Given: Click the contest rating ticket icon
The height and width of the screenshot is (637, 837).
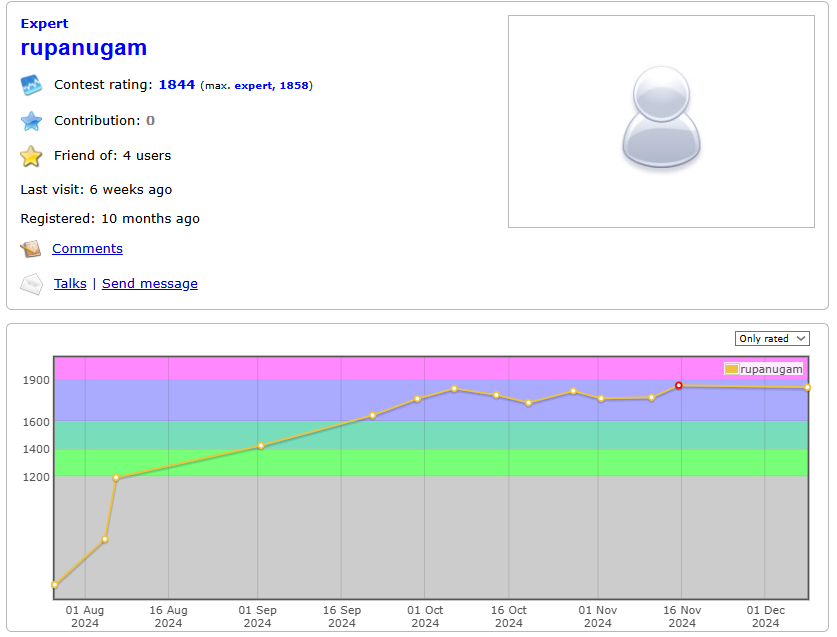Looking at the screenshot, I should 31,84.
